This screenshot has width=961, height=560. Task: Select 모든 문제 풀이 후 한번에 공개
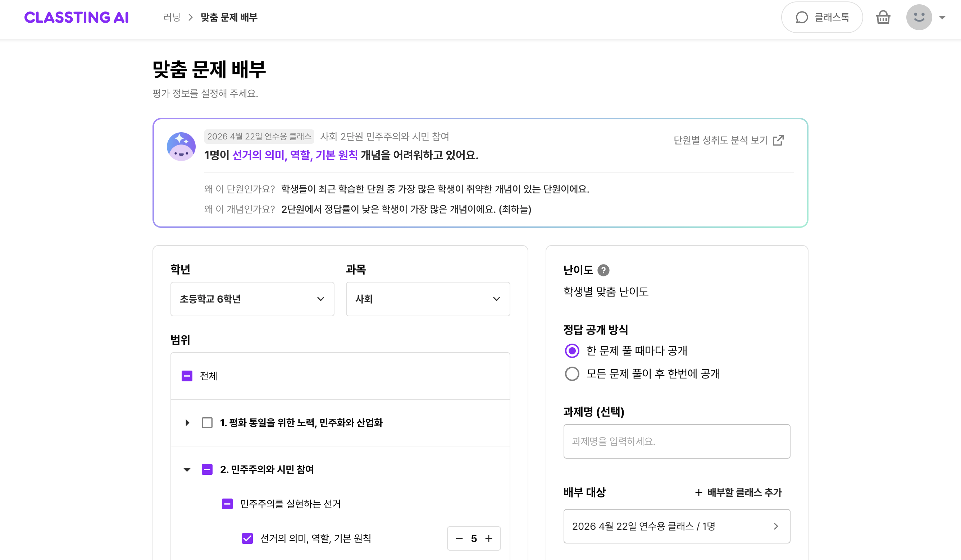click(x=572, y=374)
